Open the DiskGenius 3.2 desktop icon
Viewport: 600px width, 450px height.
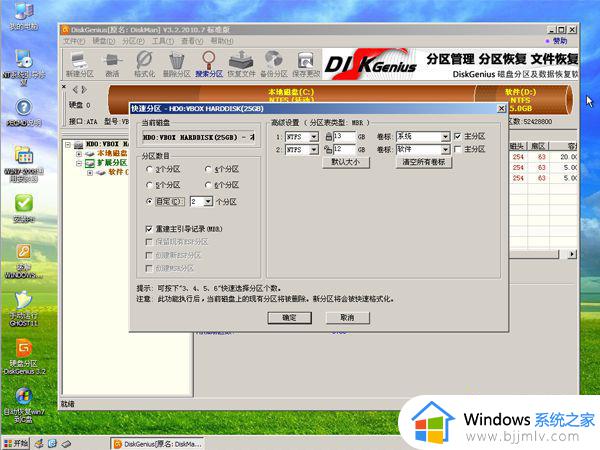tap(24, 357)
